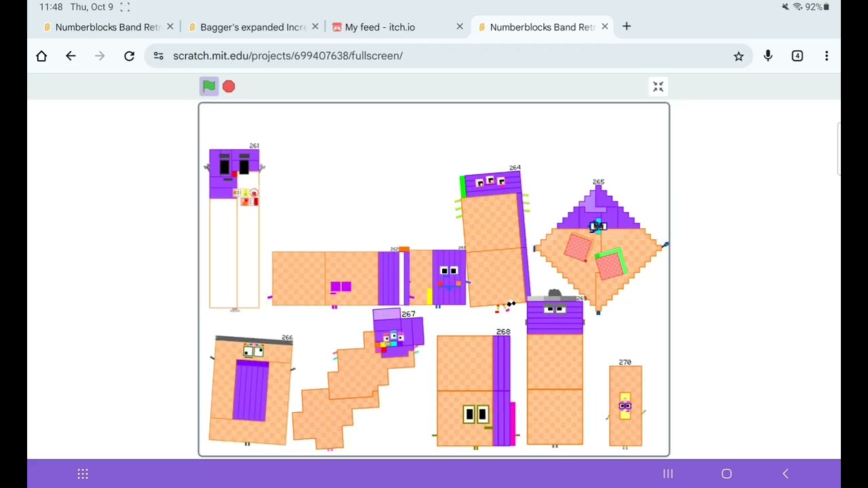Open the Chrome three-dot menu

[x=827, y=56]
